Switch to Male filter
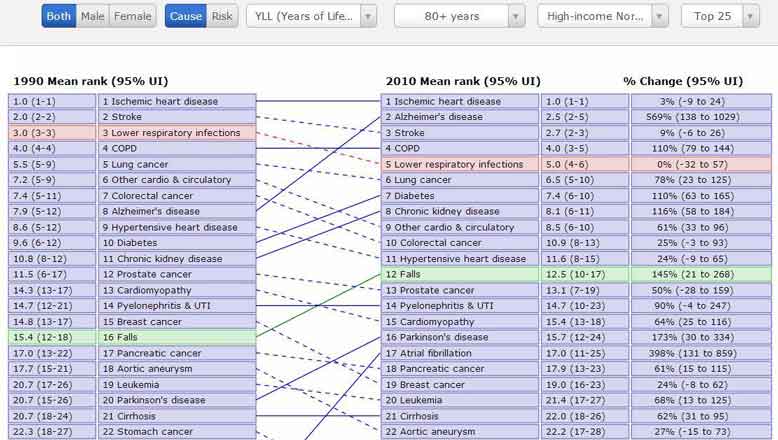Screen dimensions: 778x440 click(92, 16)
